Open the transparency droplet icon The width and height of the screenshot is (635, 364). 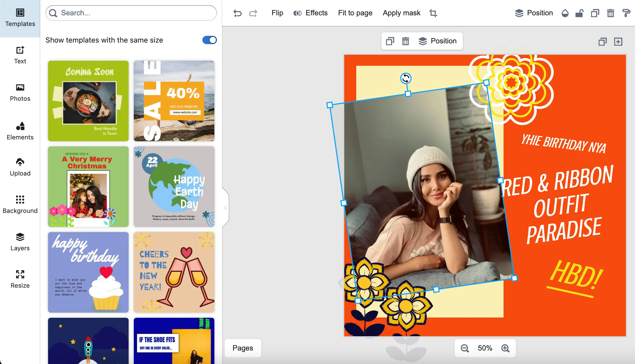[x=565, y=13]
